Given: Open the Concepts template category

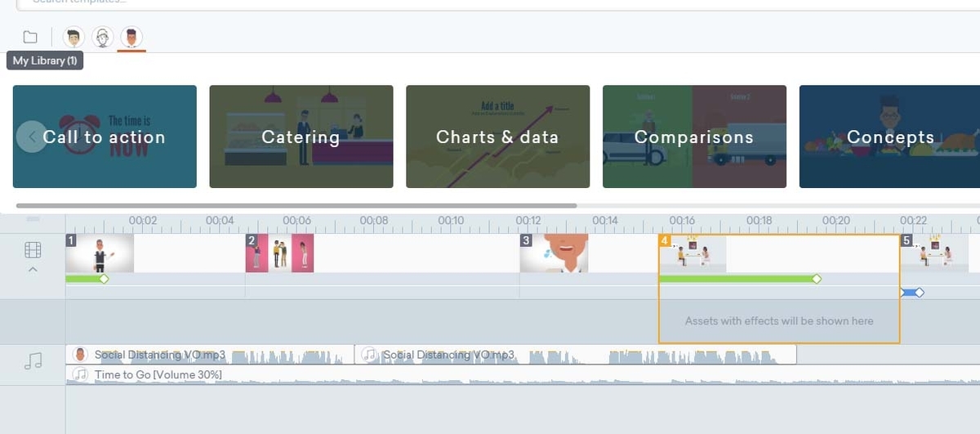Looking at the screenshot, I should [x=889, y=136].
